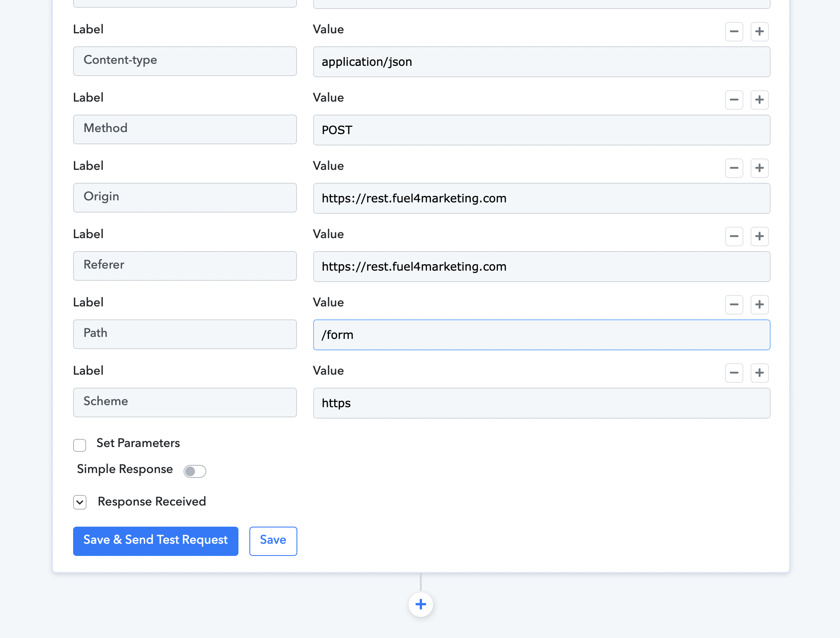Edit the Referer label field
The height and width of the screenshot is (638, 840).
185,266
